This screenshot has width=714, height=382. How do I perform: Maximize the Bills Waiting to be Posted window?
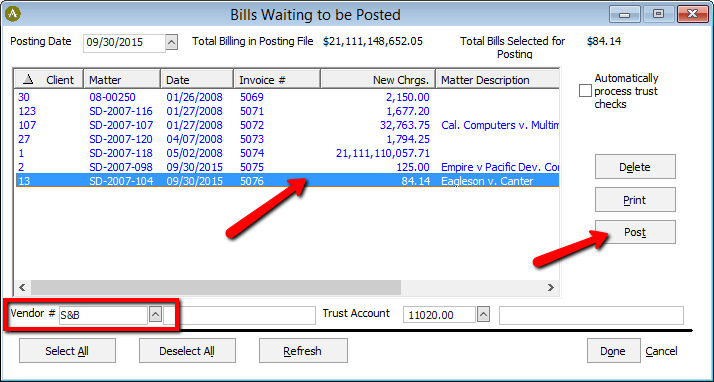pyautogui.click(x=658, y=14)
